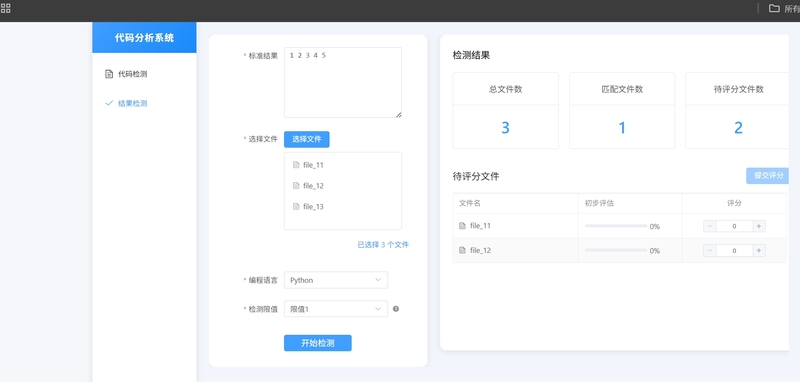The width and height of the screenshot is (800, 382).
Task: Click the 待评分文件数 card value 2
Action: pos(738,128)
